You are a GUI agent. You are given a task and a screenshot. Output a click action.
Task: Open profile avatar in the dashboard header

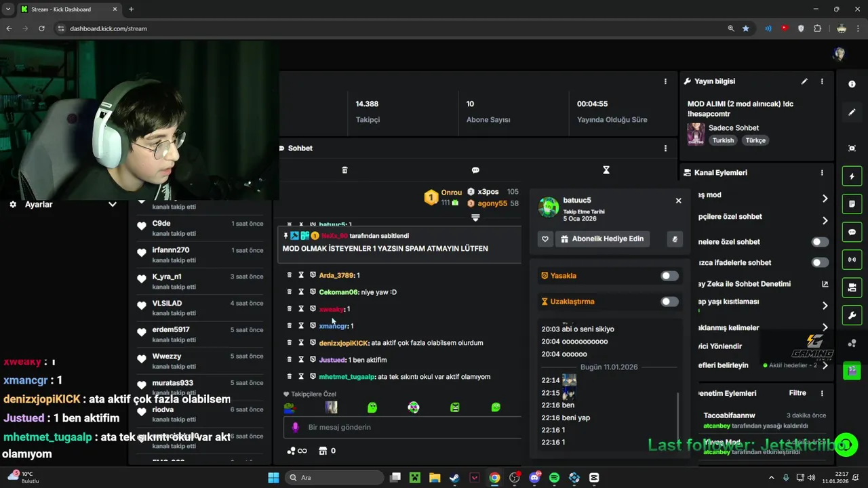click(x=840, y=54)
